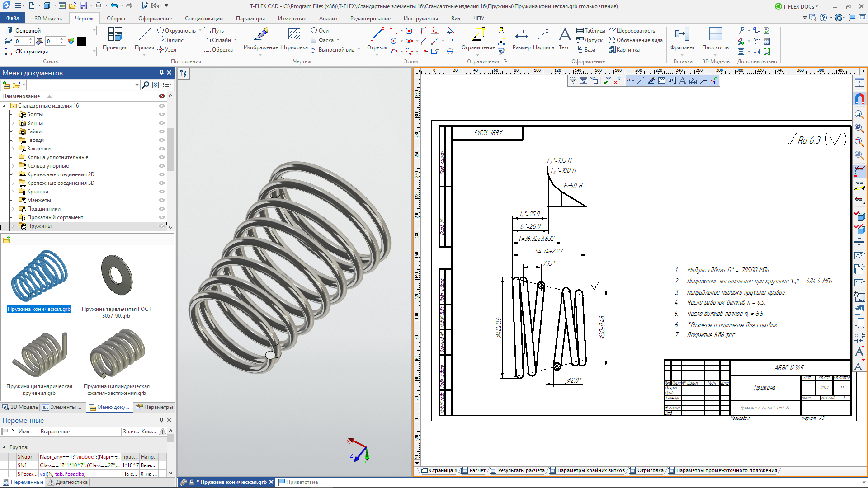Insert a Фрагмент
The width and height of the screenshot is (868, 488).
(x=683, y=39)
